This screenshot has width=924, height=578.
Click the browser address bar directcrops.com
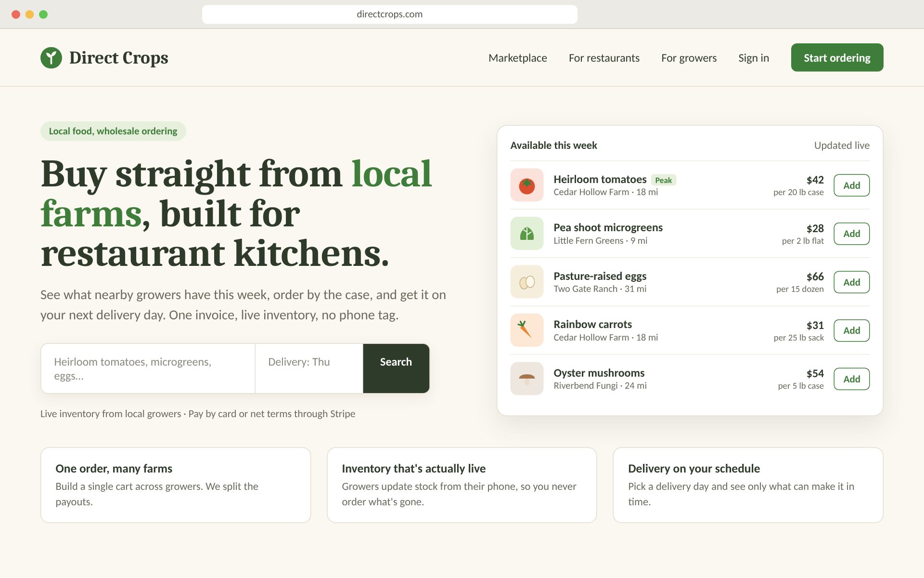point(389,14)
